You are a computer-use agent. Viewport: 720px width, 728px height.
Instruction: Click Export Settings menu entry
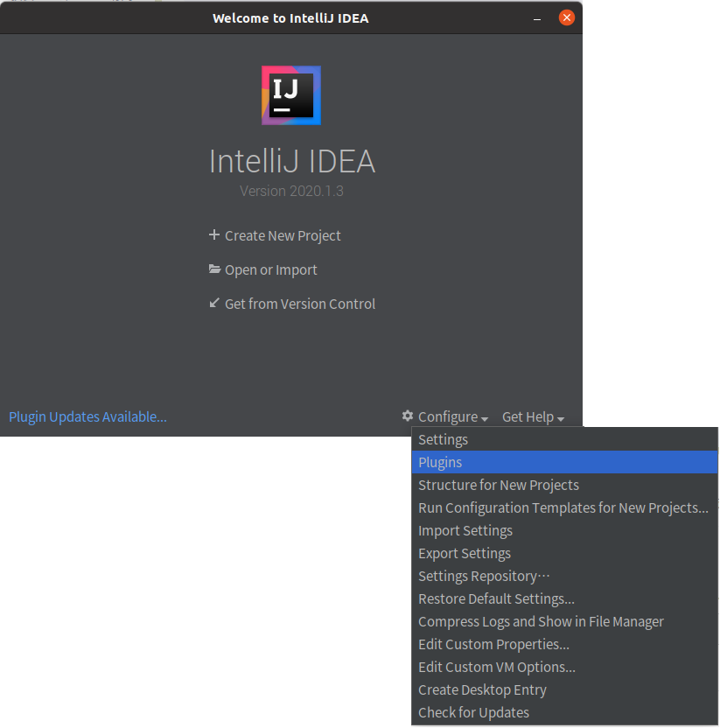(564, 553)
